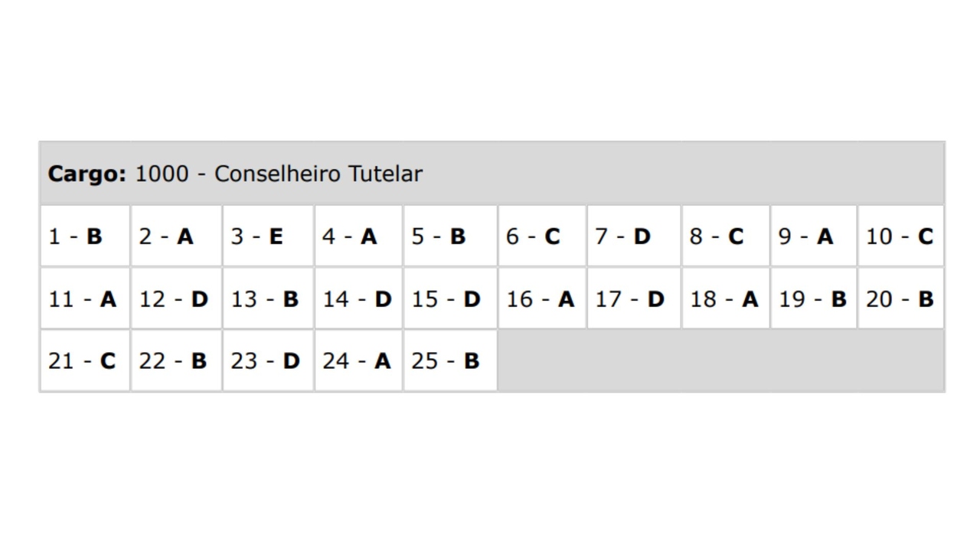Click answer cell 19 - B
Screen dimensions: 980x551
pos(813,298)
